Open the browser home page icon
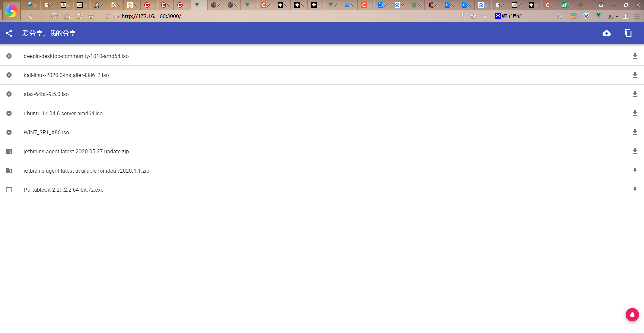This screenshot has height=333, width=644. (67, 16)
